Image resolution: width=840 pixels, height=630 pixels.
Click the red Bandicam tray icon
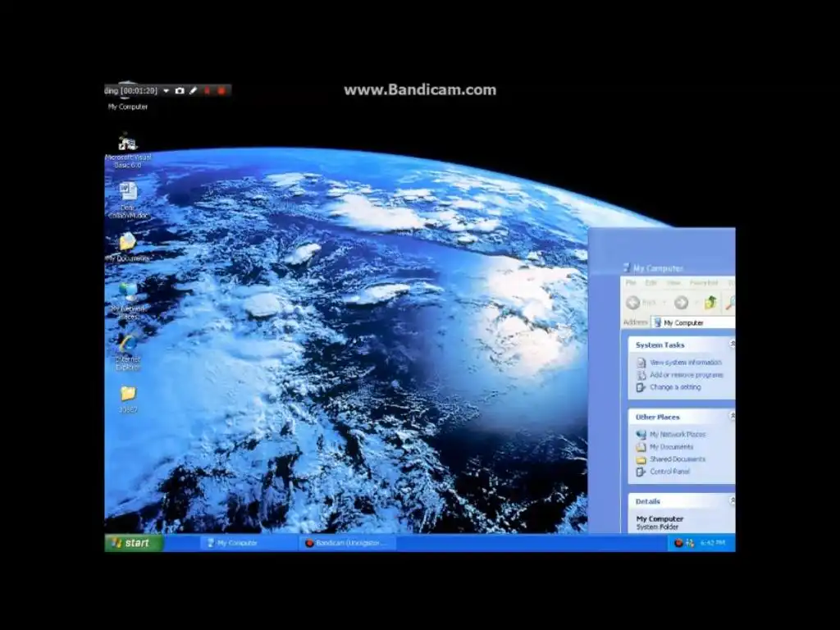click(x=678, y=543)
